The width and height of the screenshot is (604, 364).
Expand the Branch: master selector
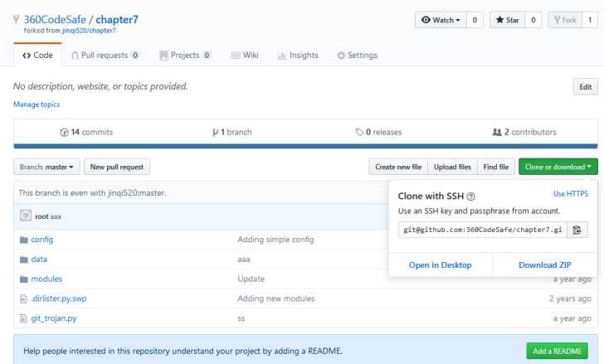46,167
